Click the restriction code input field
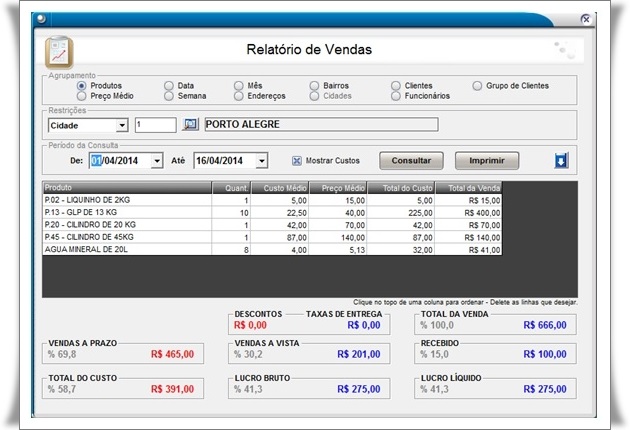The height and width of the screenshot is (430, 630). click(155, 125)
